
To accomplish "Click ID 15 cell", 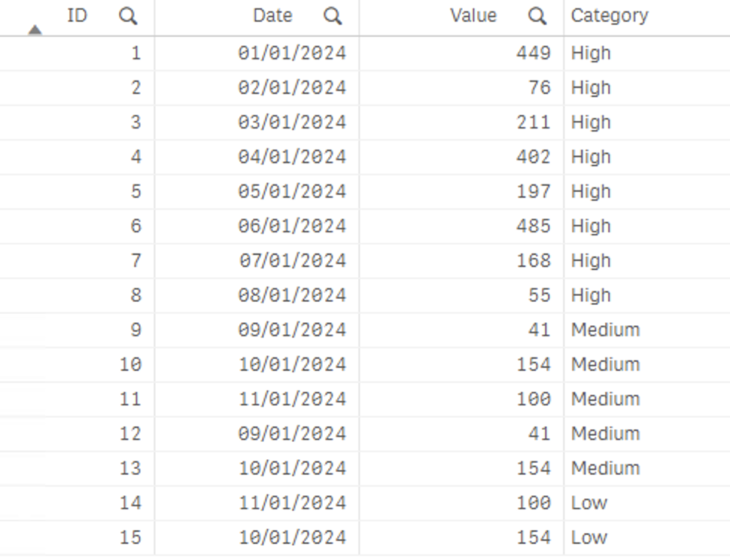I will (130, 538).
